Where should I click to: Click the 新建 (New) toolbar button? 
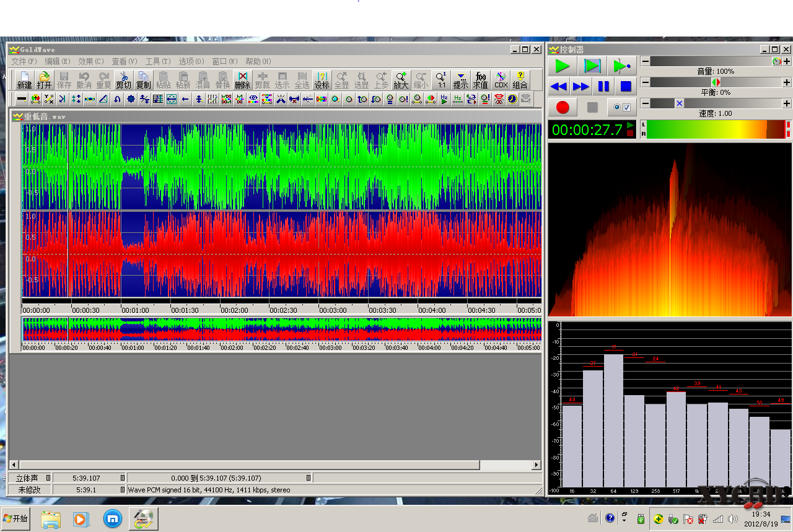tap(24, 81)
